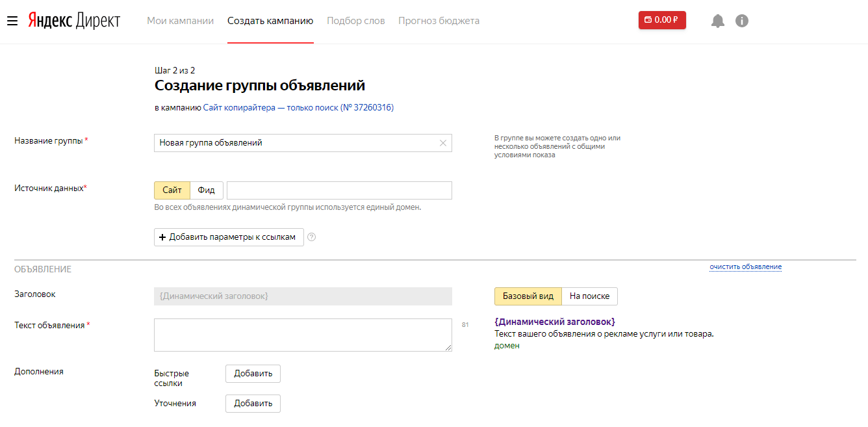
Task: Click the plus to add link parameters
Action: point(162,237)
